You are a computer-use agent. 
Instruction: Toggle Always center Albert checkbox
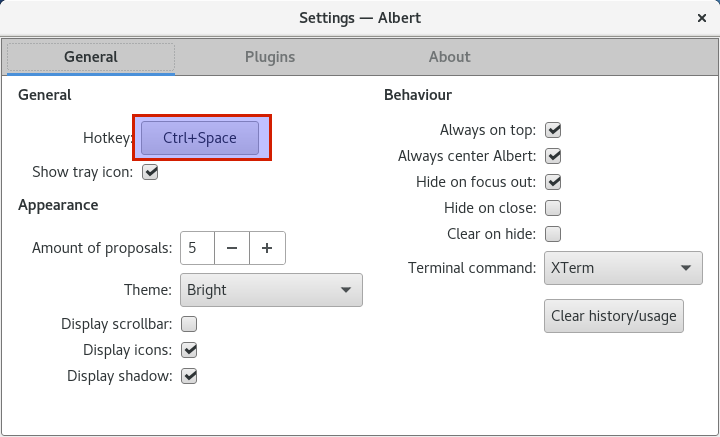click(553, 156)
